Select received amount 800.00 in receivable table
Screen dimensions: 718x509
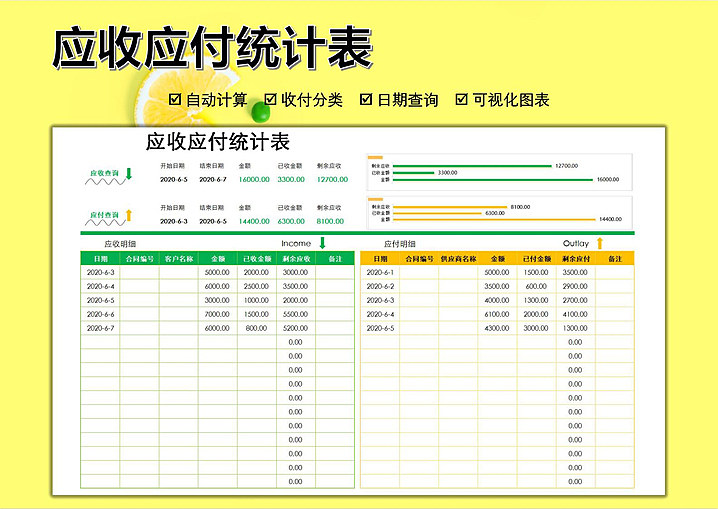pyautogui.click(x=256, y=328)
